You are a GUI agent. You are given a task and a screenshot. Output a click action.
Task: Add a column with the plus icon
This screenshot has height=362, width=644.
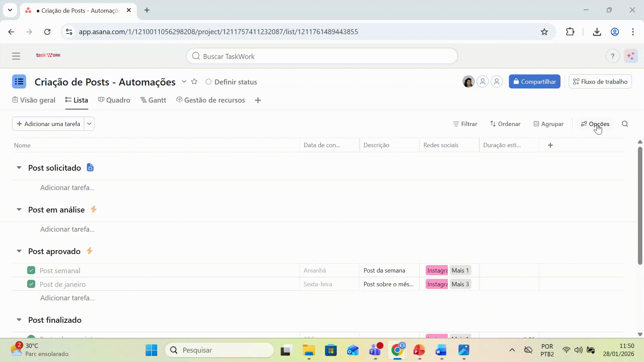pos(550,145)
